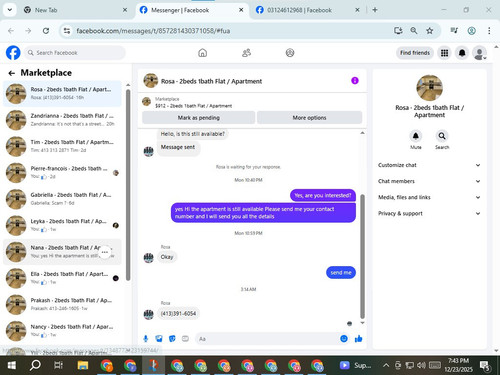Open the Home feed icon

click(202, 53)
